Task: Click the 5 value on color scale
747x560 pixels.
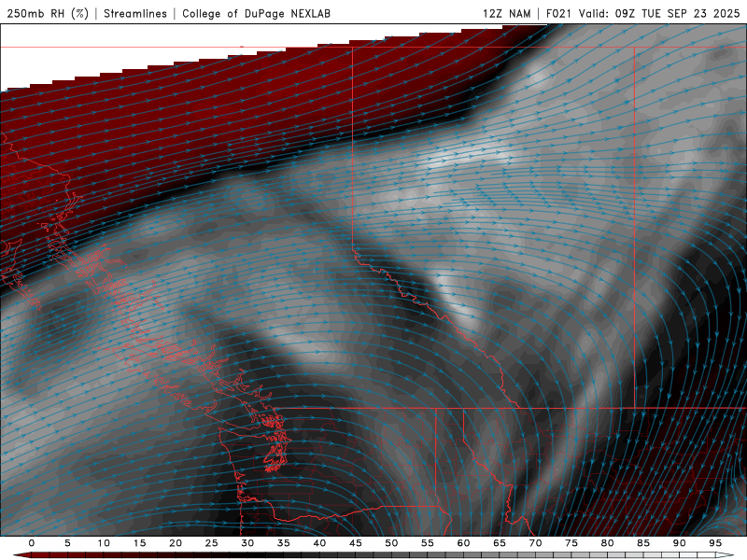Action: tap(67, 543)
